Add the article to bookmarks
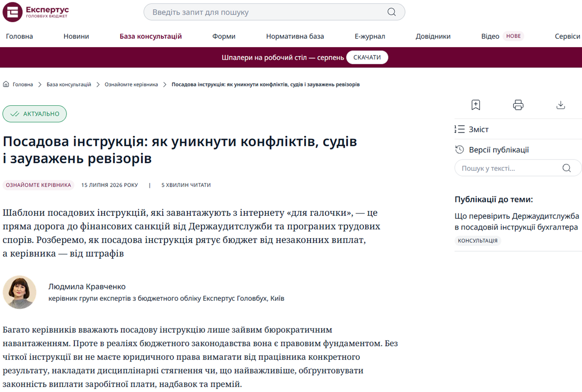The height and width of the screenshot is (392, 582). 476,105
